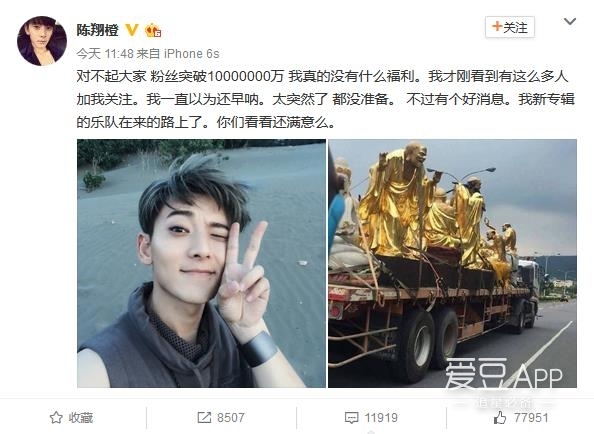Viewport: 594px width, 434px height.
Task: Click the yellow V verified badge
Action: [132, 30]
